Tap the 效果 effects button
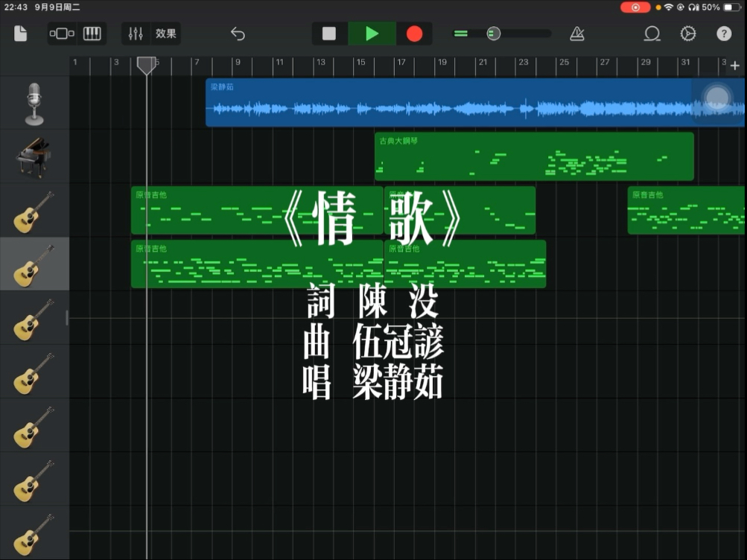This screenshot has width=747, height=560. [x=166, y=34]
